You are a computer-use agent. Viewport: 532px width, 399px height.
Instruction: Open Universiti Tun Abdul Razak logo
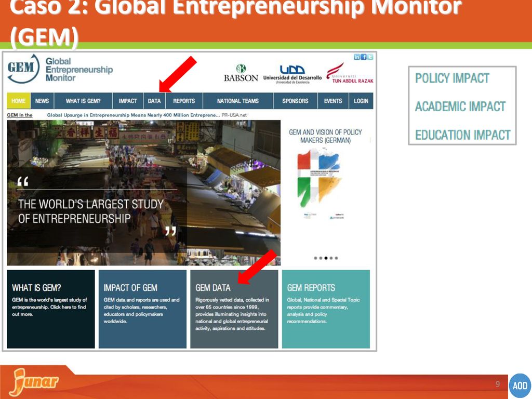[350, 73]
